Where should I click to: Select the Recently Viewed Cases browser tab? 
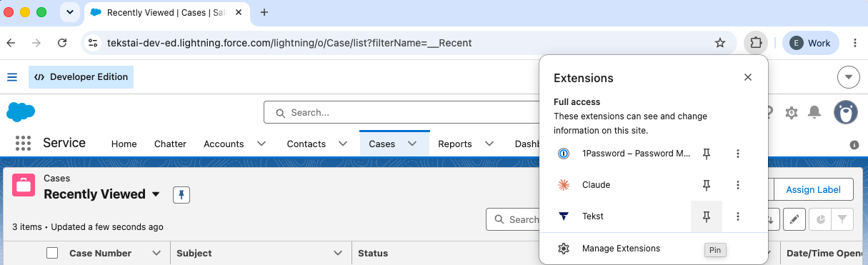167,13
